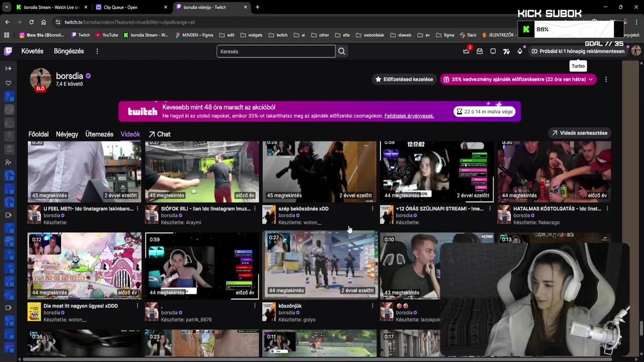Switch to the Ütemezés channel tab

[99, 134]
